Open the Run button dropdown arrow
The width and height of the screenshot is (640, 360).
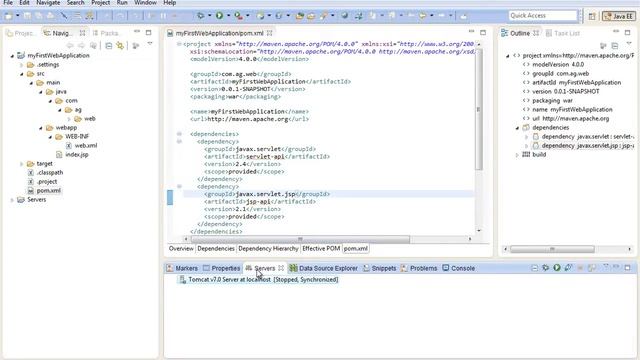point(228,16)
